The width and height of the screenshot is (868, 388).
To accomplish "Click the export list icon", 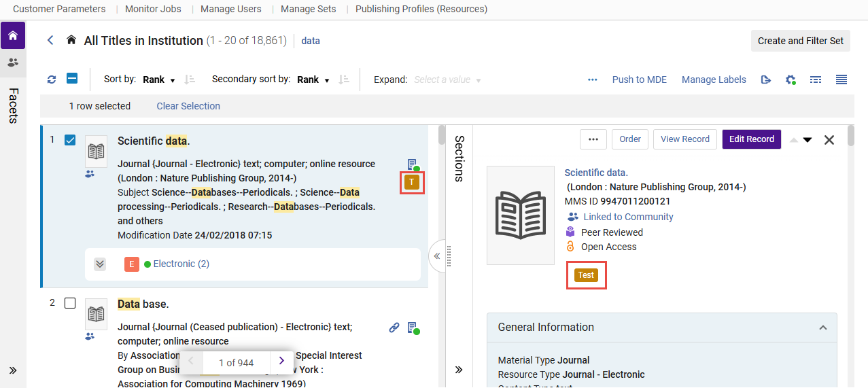I will (766, 80).
